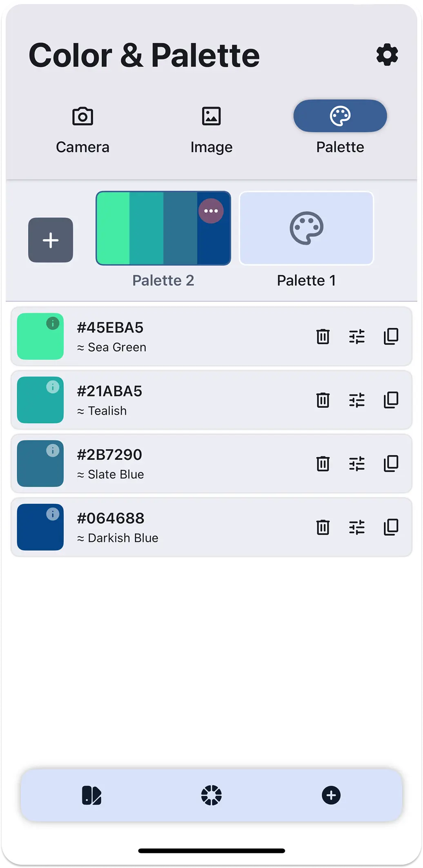Adjust the #21ABA5 Tealish color sliders
Image resolution: width=423 pixels, height=868 pixels.
356,400
